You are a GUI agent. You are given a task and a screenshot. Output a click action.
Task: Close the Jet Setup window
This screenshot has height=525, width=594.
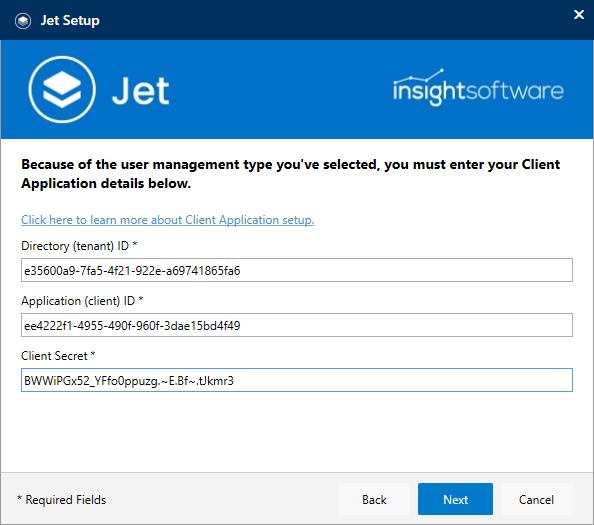pyautogui.click(x=578, y=15)
